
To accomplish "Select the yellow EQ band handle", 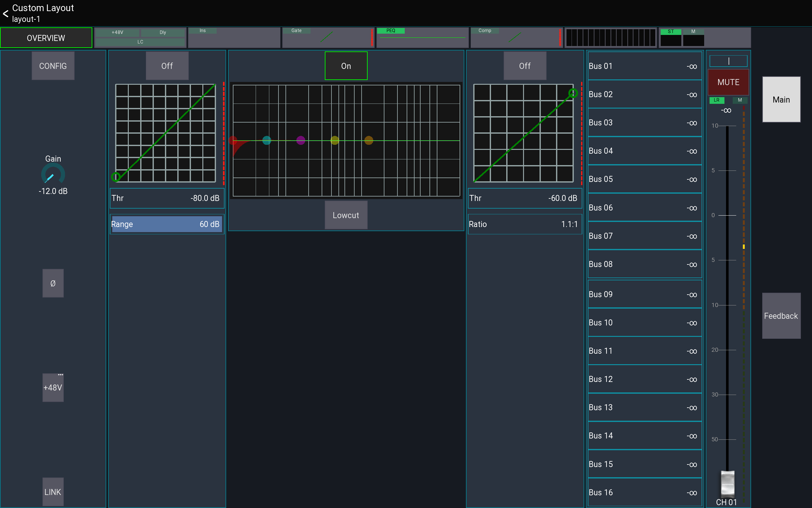I will tap(335, 140).
